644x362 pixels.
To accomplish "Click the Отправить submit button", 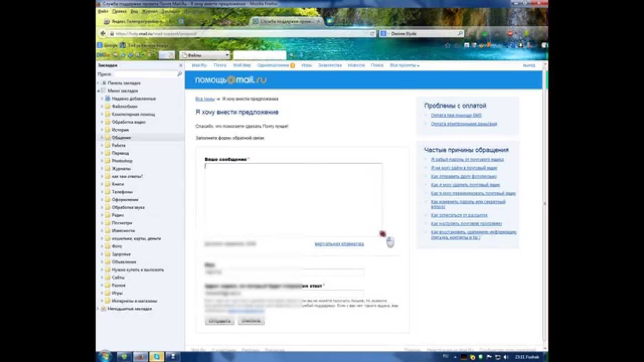I will coord(219,321).
